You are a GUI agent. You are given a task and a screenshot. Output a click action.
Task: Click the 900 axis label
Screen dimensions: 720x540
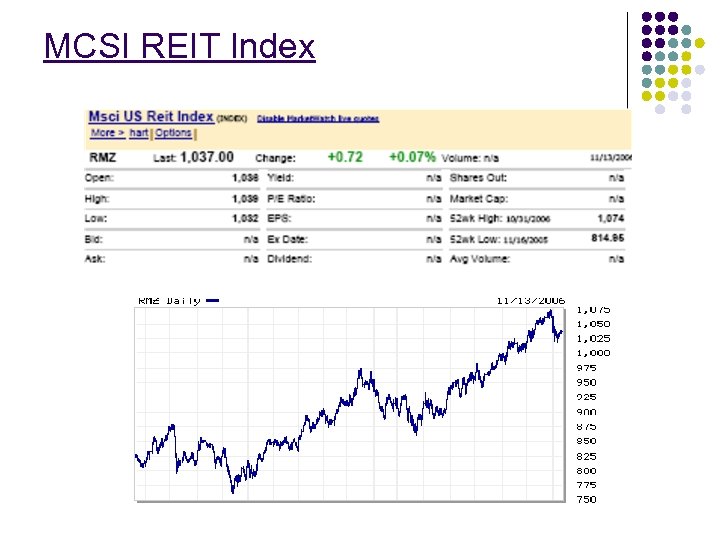pos(586,412)
